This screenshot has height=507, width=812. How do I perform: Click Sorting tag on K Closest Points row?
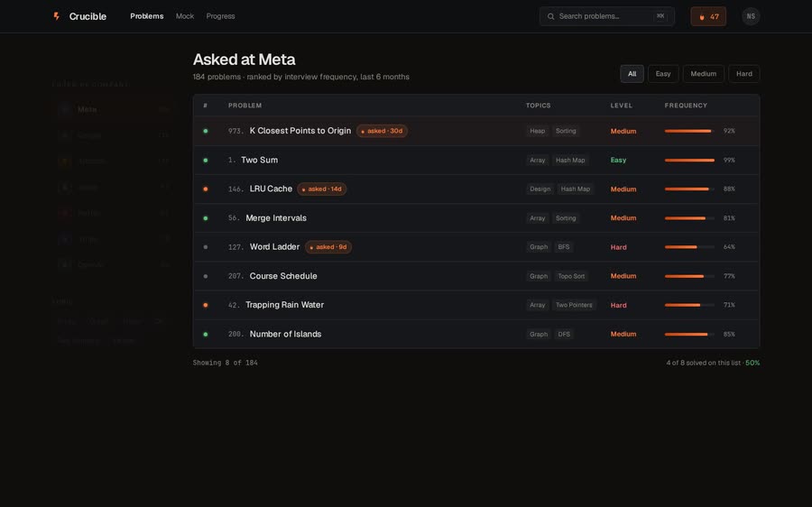point(566,131)
